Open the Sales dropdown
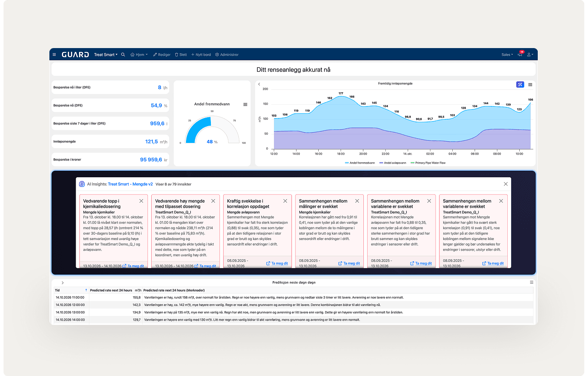 pyautogui.click(x=507, y=55)
